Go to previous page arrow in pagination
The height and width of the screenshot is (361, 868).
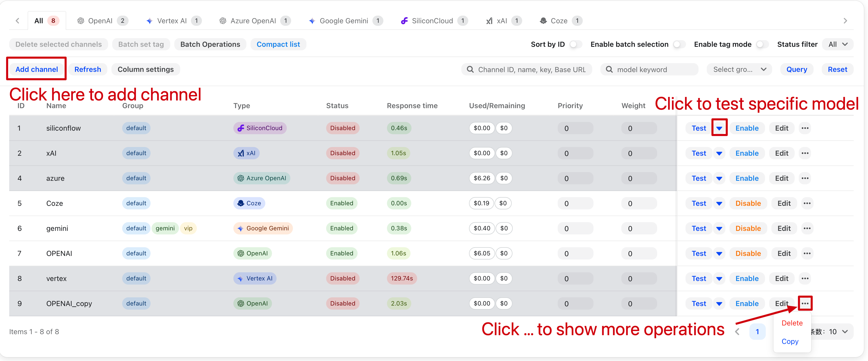tap(738, 332)
